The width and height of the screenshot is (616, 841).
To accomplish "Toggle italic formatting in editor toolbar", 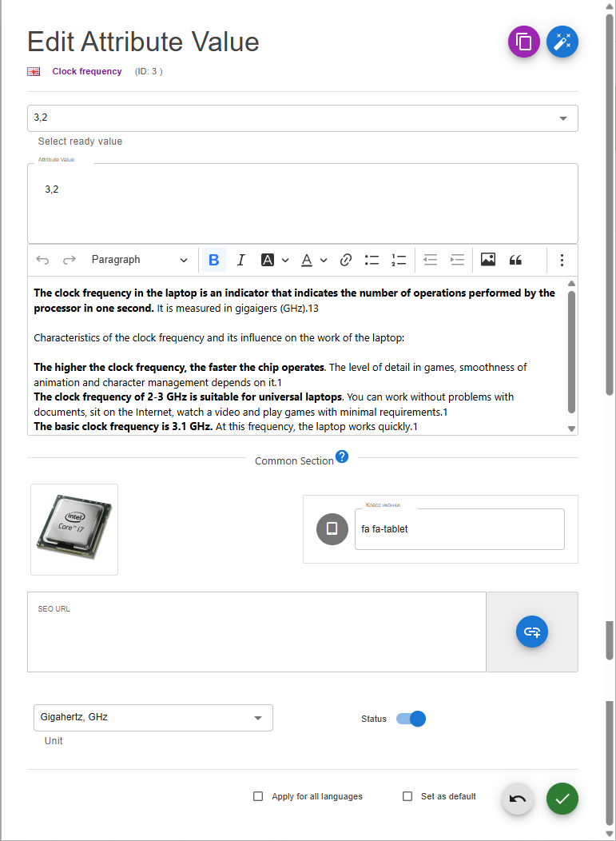I will (x=240, y=260).
